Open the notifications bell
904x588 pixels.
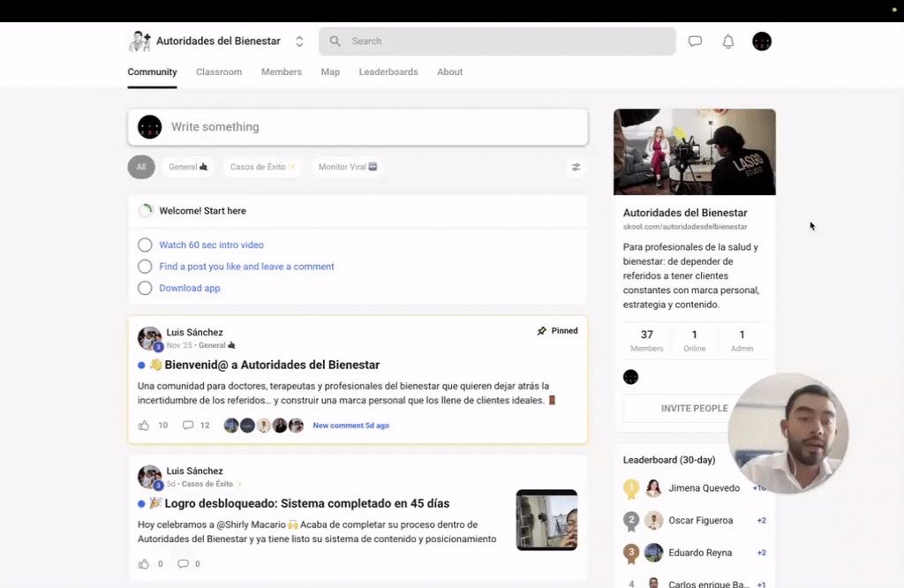click(727, 41)
